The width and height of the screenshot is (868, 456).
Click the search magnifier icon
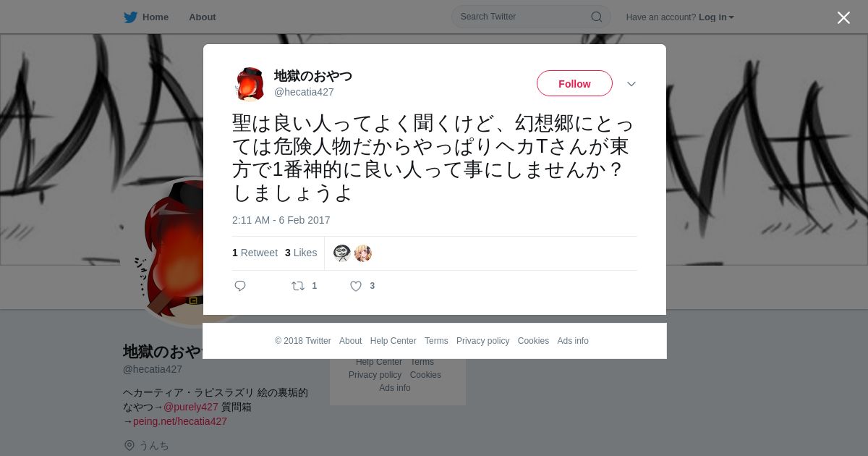596,17
